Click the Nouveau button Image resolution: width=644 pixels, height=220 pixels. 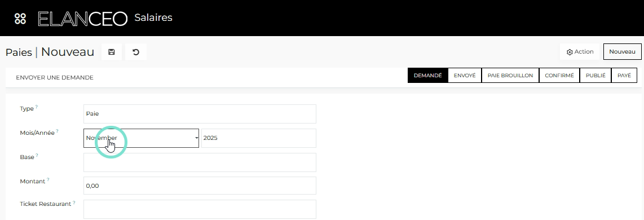pos(622,52)
